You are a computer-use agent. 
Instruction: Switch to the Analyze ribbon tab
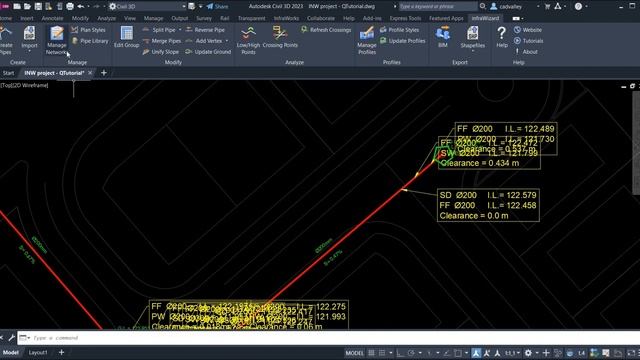click(107, 18)
